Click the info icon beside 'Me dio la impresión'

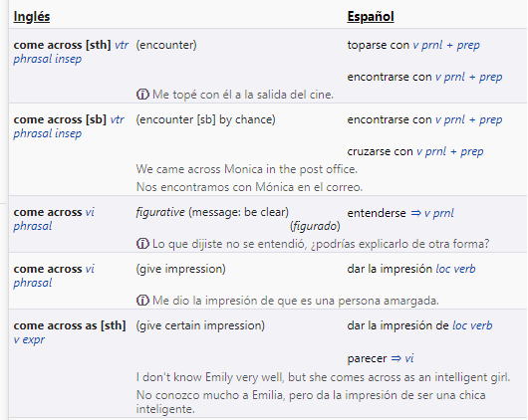[x=142, y=300]
